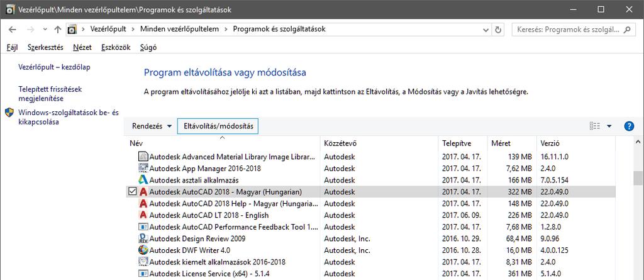Click the 2016. 10. 29. install date

(x=462, y=238)
